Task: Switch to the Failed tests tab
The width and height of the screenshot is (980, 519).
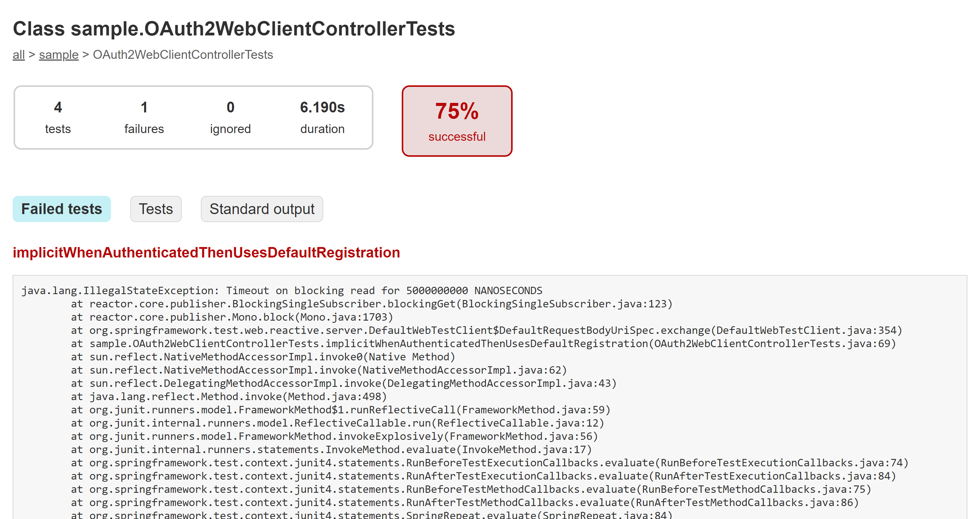Action: coord(62,209)
